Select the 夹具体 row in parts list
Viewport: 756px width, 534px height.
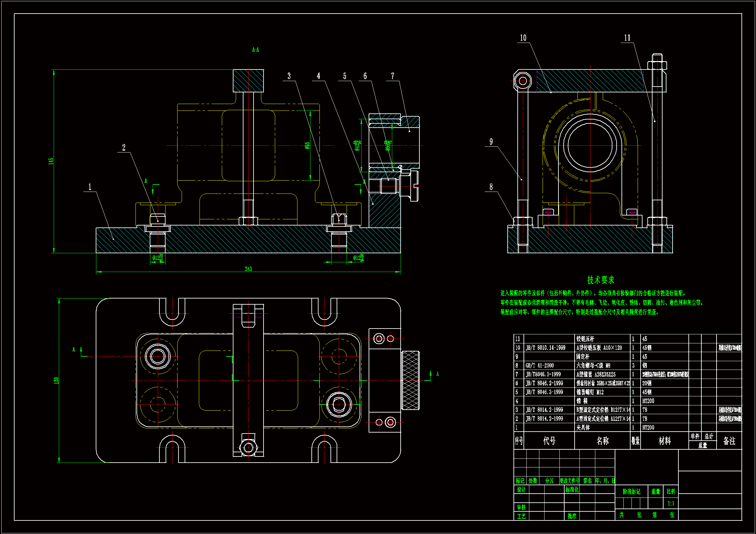pyautogui.click(x=583, y=427)
